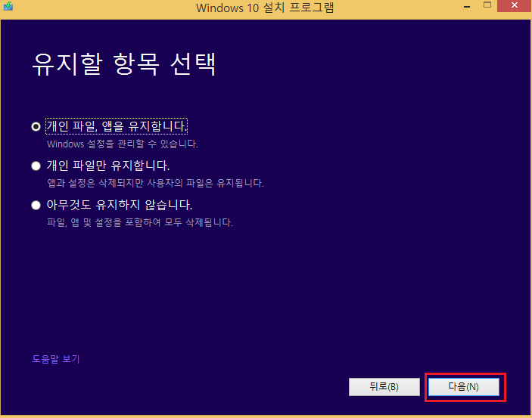Close the Windows 10 설치 프로그램 window
Screen dimensions: 532x418
pos(515,6)
